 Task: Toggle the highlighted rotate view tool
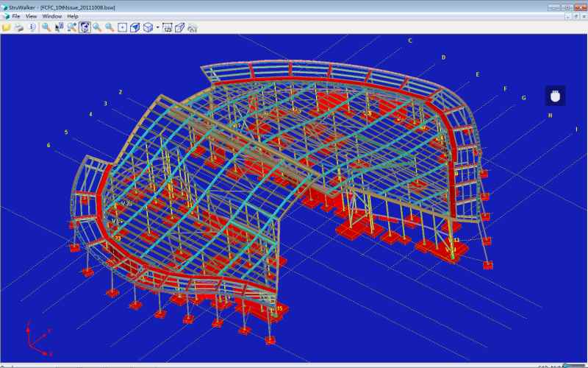pyautogui.click(x=85, y=27)
